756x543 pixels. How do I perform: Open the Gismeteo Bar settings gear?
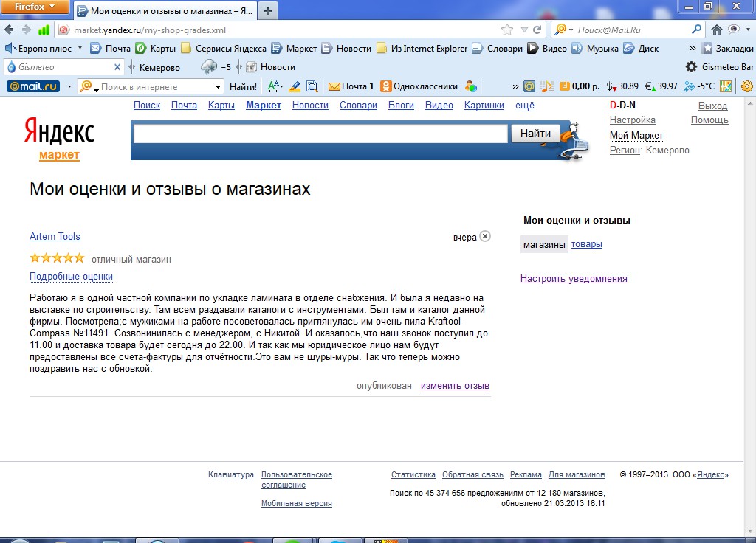(x=691, y=67)
